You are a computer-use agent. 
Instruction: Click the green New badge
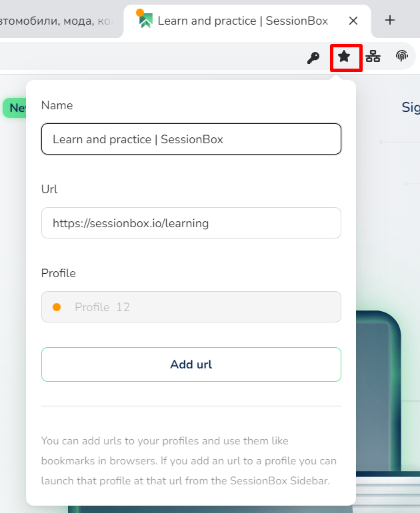(x=15, y=108)
